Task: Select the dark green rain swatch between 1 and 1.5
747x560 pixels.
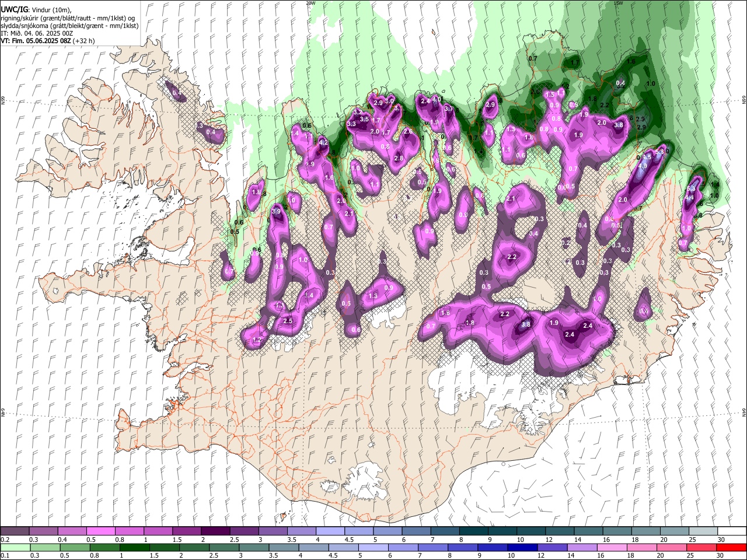Action: click(x=134, y=547)
